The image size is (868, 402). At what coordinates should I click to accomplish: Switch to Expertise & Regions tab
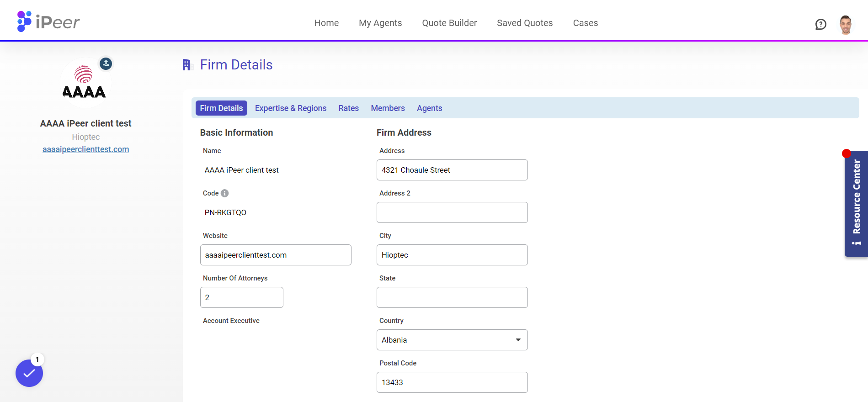coord(290,108)
